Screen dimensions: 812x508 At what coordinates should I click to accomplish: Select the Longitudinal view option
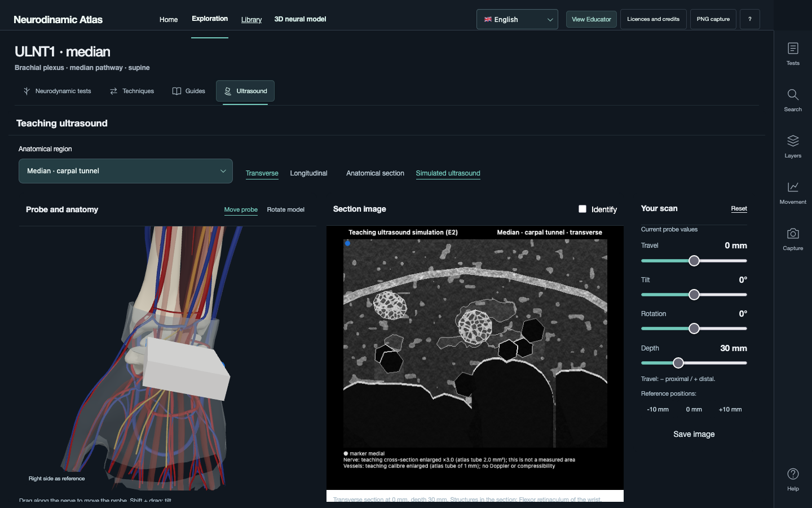[x=308, y=173]
